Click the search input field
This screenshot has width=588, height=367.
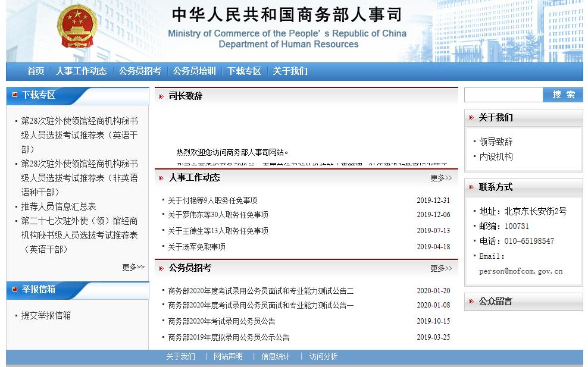point(505,95)
